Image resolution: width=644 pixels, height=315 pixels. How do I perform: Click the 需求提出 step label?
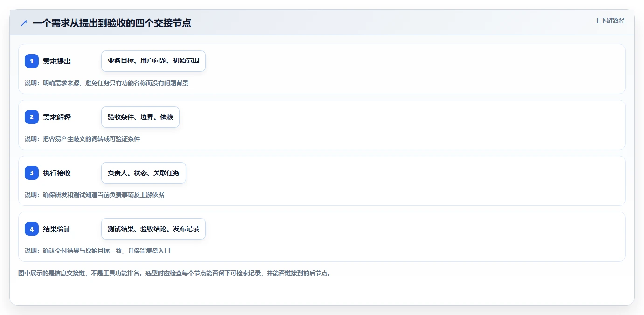tap(57, 62)
